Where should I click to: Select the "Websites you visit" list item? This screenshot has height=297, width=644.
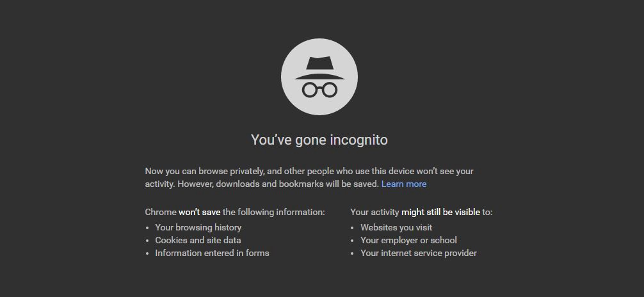(396, 227)
